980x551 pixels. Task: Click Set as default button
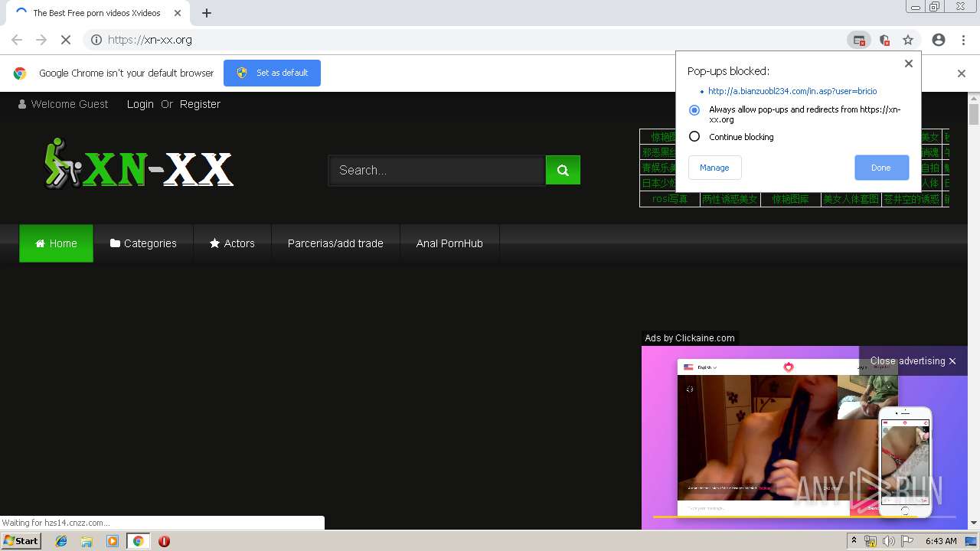tap(272, 73)
